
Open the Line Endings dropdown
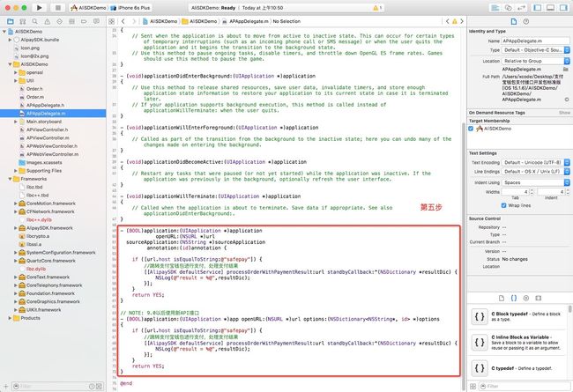[x=535, y=172]
